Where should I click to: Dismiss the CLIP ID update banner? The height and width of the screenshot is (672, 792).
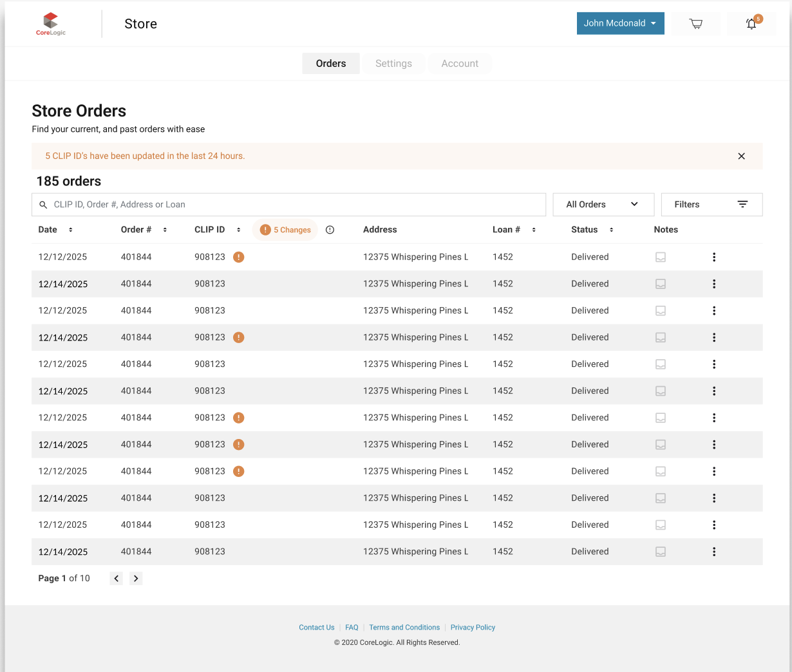click(741, 156)
